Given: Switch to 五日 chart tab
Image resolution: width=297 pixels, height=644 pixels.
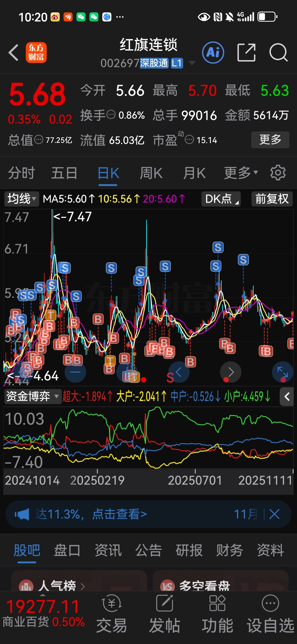Looking at the screenshot, I should (64, 173).
